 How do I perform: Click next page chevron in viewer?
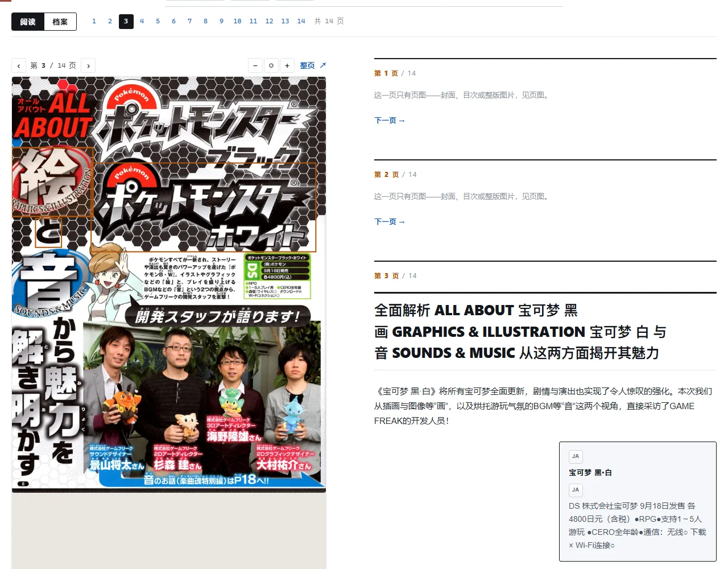click(88, 65)
